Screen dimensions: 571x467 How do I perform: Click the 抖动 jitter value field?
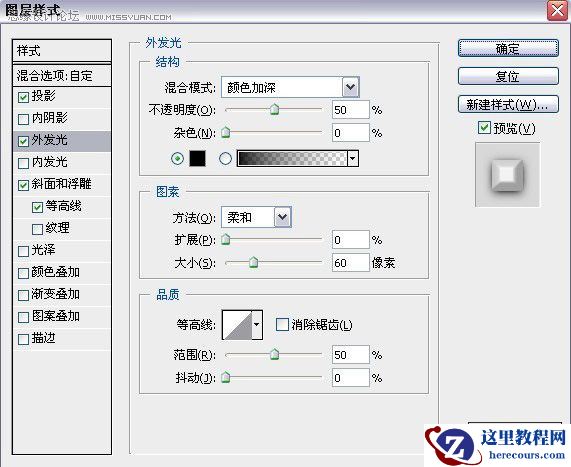tap(351, 378)
